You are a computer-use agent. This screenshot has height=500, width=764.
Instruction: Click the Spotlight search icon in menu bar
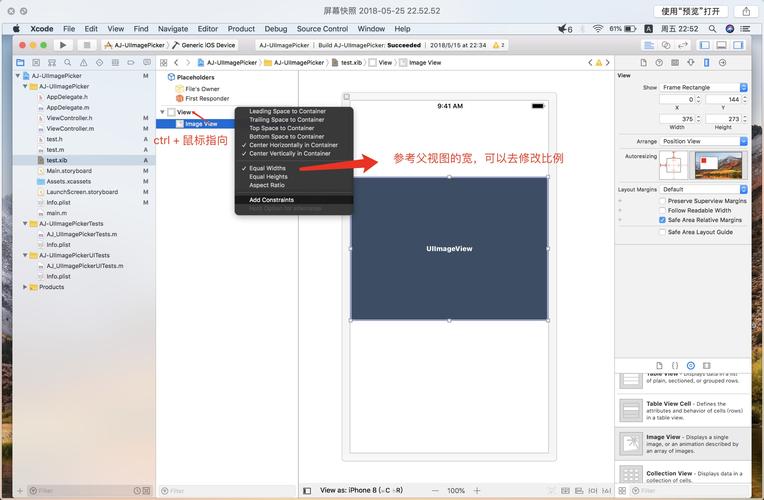[x=712, y=29]
